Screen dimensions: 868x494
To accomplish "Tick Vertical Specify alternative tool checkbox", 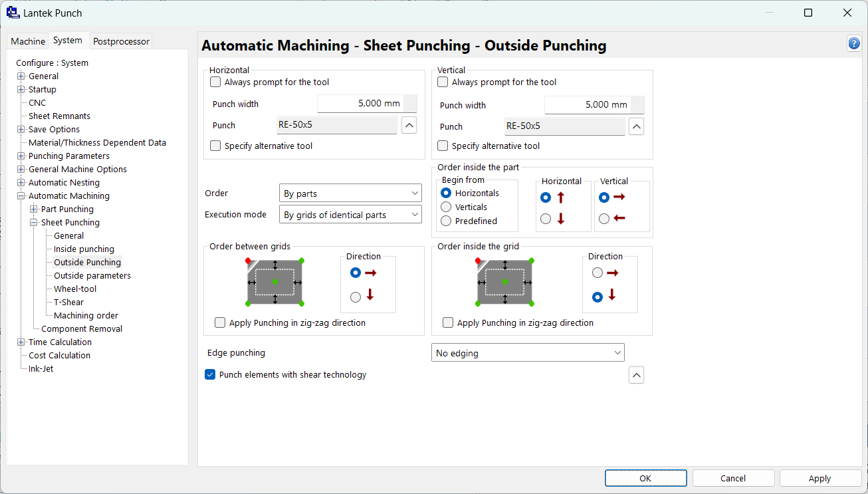I will click(x=443, y=146).
